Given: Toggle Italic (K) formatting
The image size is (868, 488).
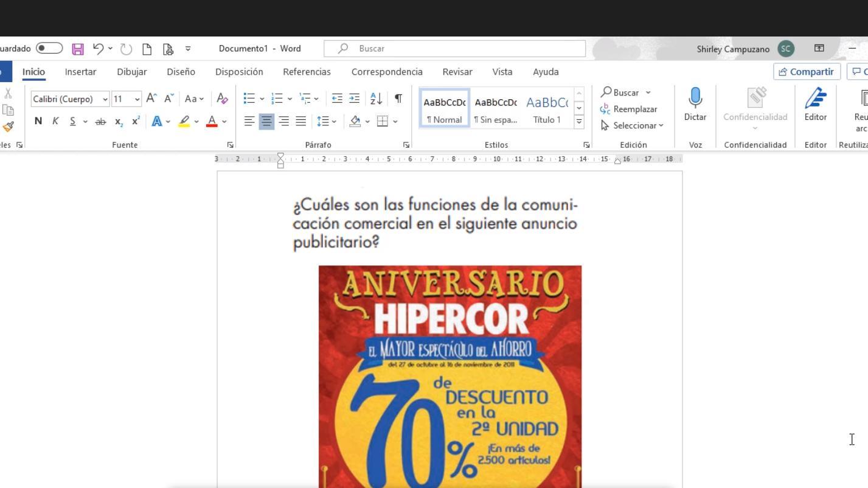Looking at the screenshot, I should pos(55,121).
